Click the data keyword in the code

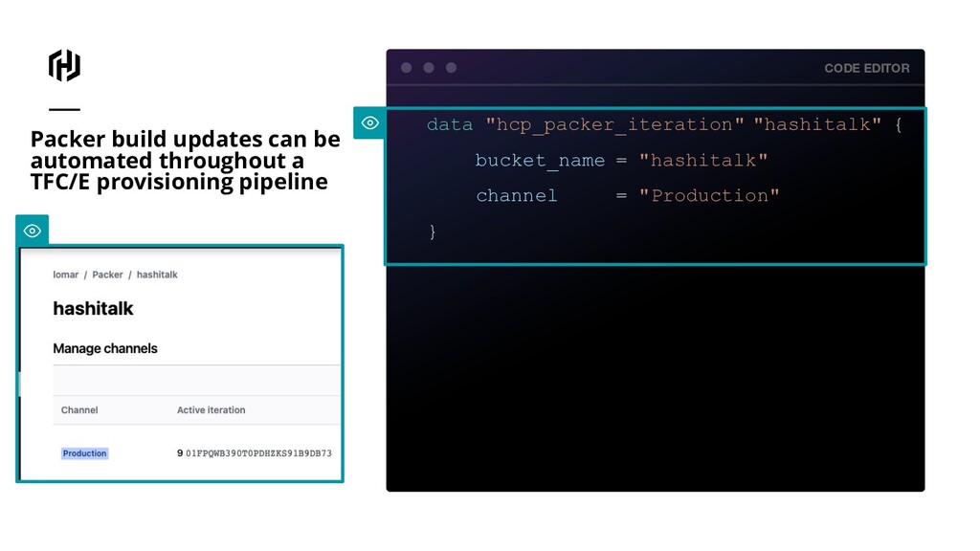click(450, 125)
